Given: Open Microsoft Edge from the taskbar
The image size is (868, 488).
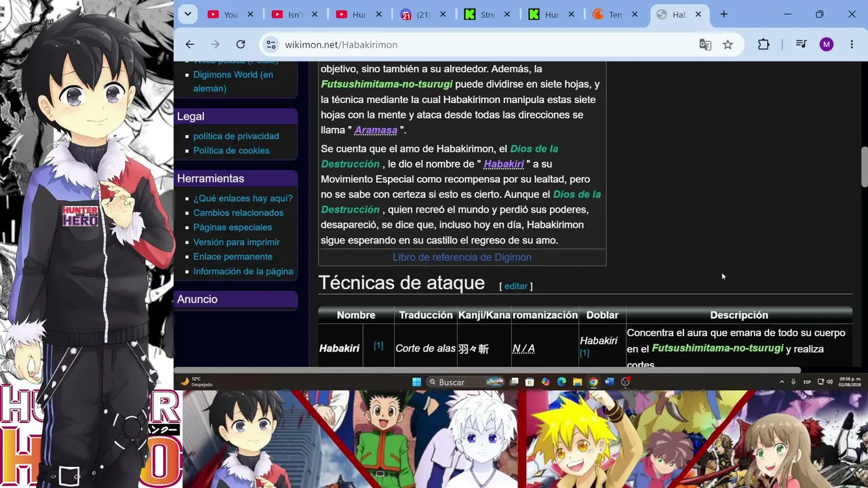Looking at the screenshot, I should 561,382.
